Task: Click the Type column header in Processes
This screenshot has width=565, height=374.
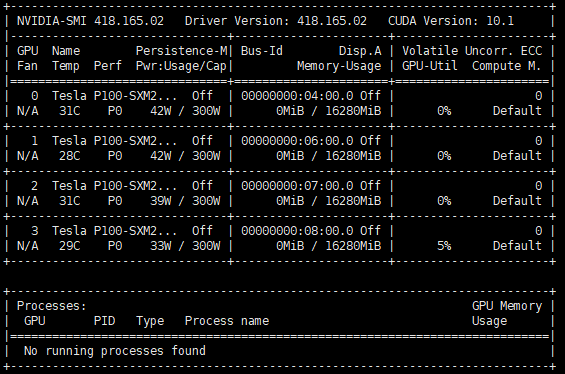Action: 150,321
